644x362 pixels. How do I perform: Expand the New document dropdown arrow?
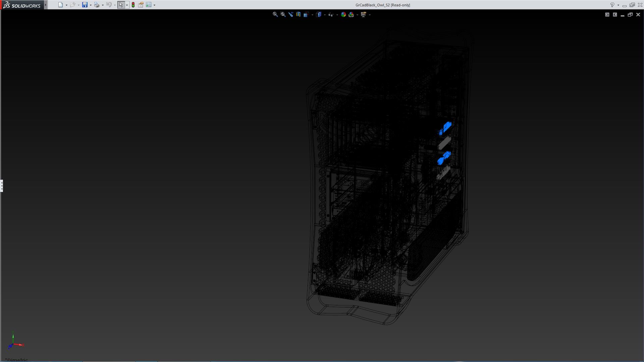66,5
